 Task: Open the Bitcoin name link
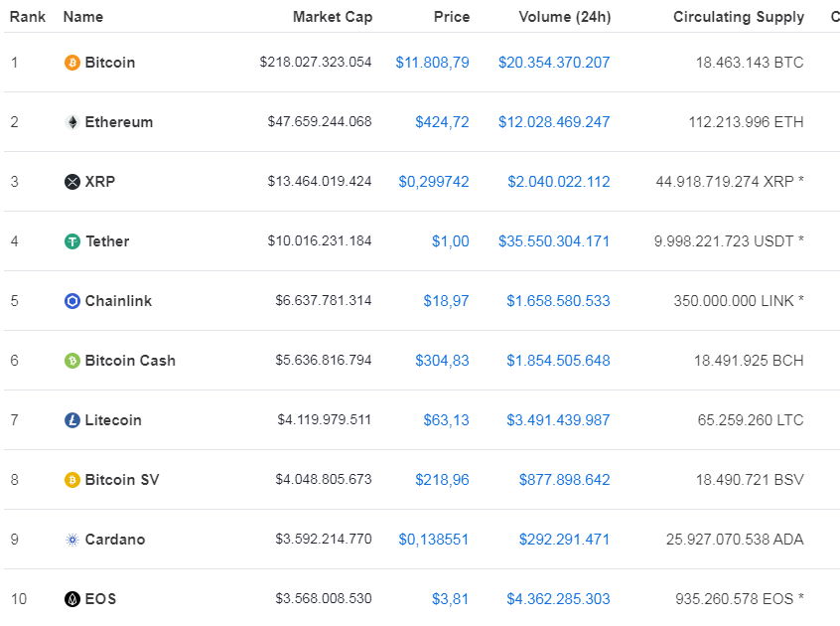click(110, 63)
